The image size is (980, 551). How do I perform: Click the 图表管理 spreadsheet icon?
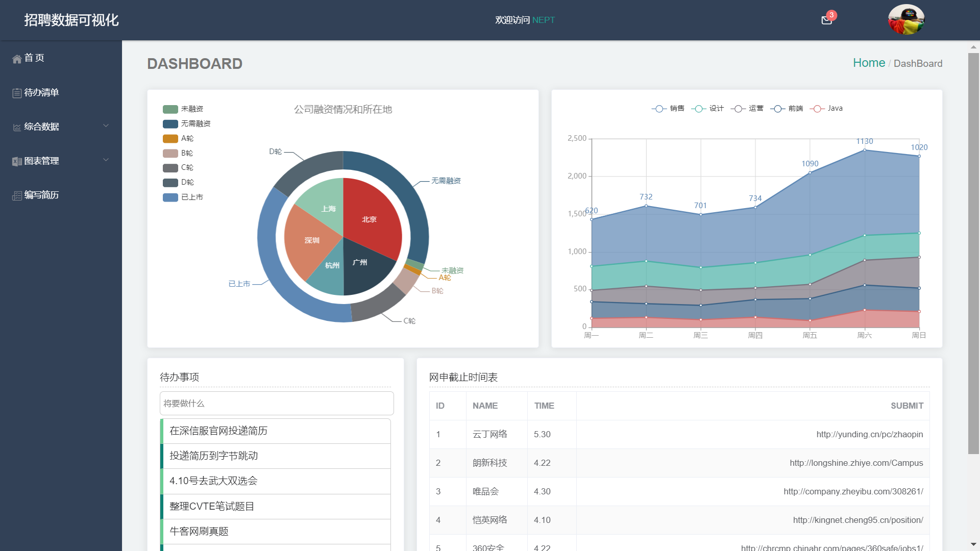click(x=17, y=161)
